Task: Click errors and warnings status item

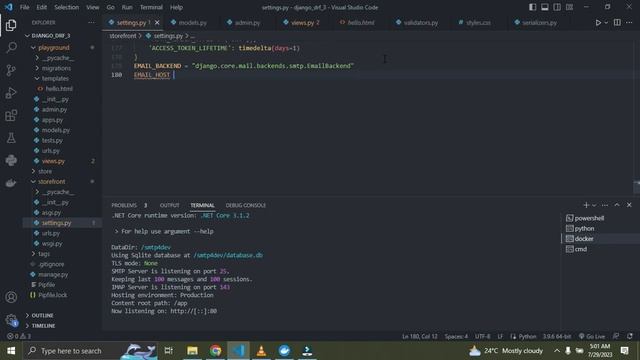Action: [19, 336]
